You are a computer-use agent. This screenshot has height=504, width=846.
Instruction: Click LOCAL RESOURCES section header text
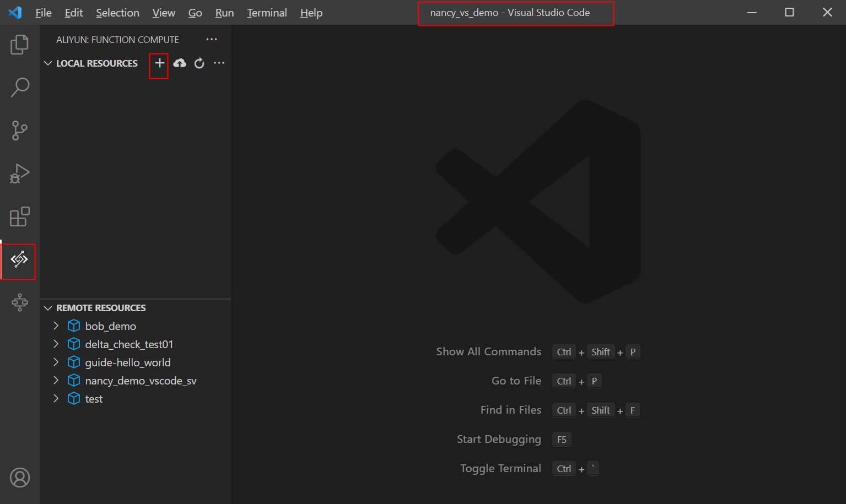pos(97,63)
